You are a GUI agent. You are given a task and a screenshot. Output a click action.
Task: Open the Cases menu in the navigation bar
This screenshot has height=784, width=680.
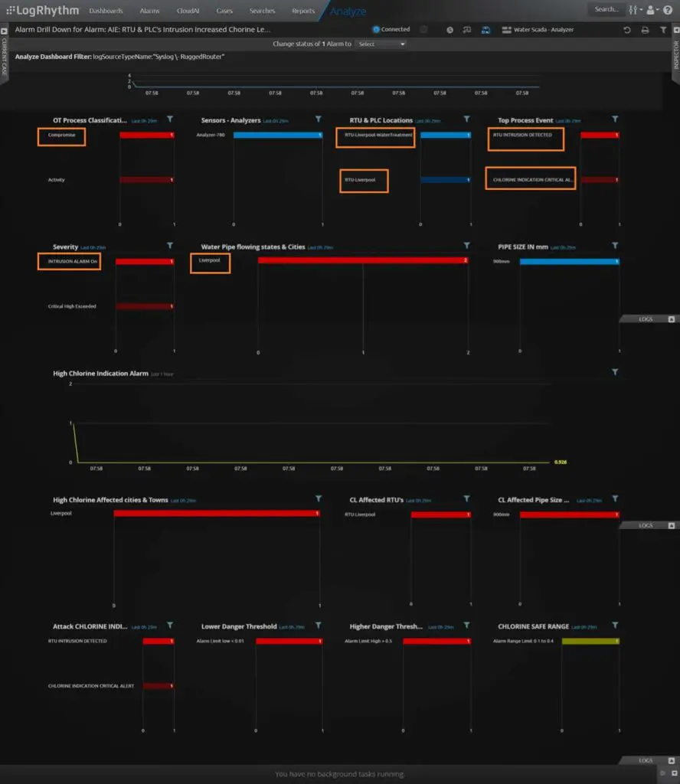tap(224, 11)
